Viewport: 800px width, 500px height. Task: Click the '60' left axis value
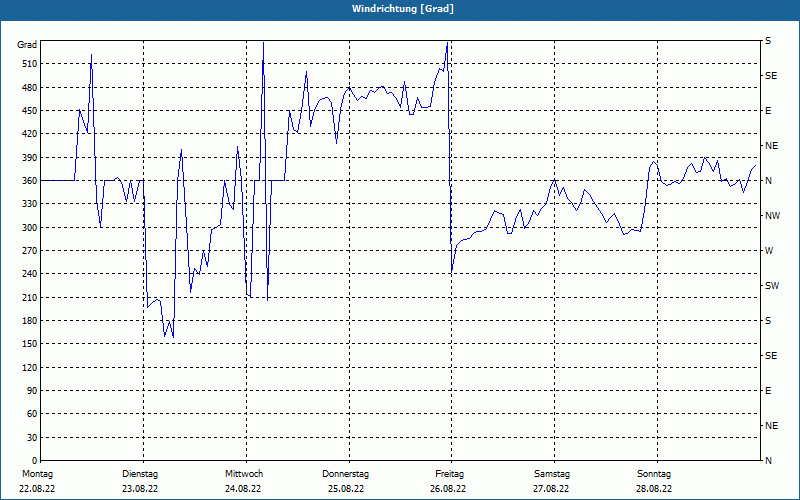click(32, 414)
